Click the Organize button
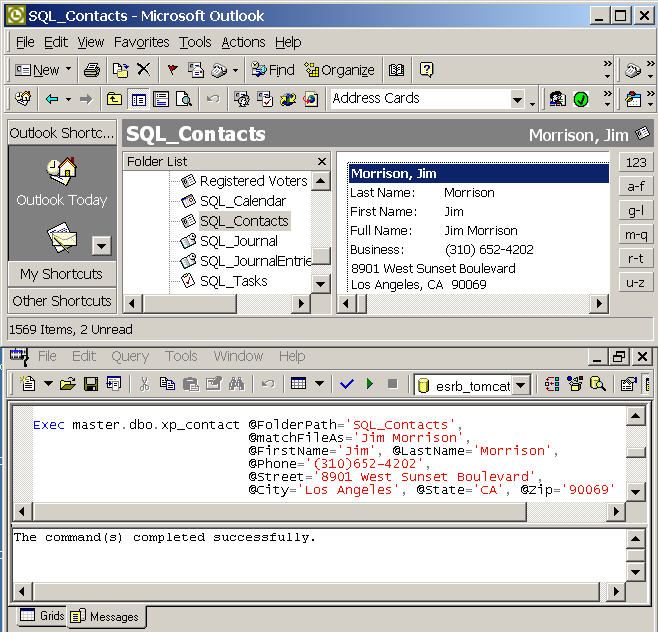This screenshot has width=658, height=632. tap(339, 70)
